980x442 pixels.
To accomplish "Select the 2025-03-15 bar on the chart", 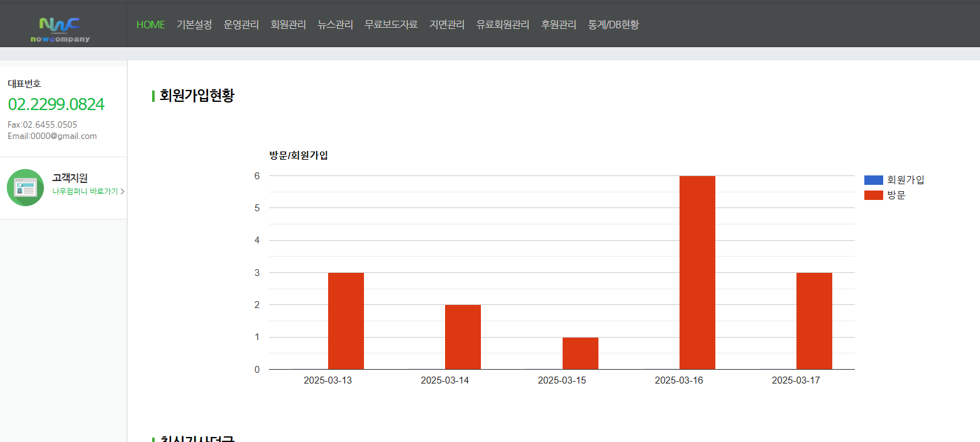I will [x=580, y=353].
